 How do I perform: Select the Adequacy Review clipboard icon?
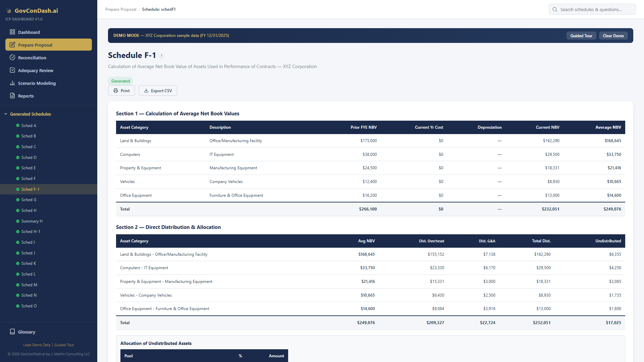point(12,70)
